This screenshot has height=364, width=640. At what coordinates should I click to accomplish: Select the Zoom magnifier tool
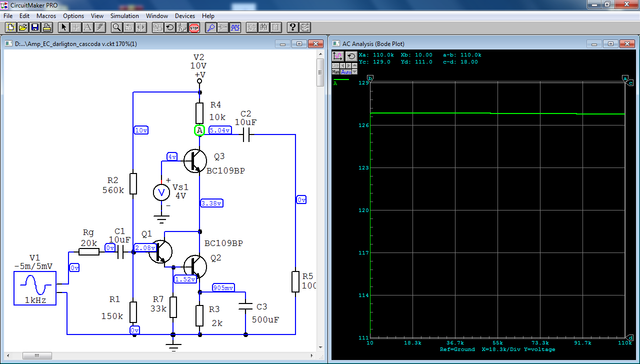pos(116,27)
